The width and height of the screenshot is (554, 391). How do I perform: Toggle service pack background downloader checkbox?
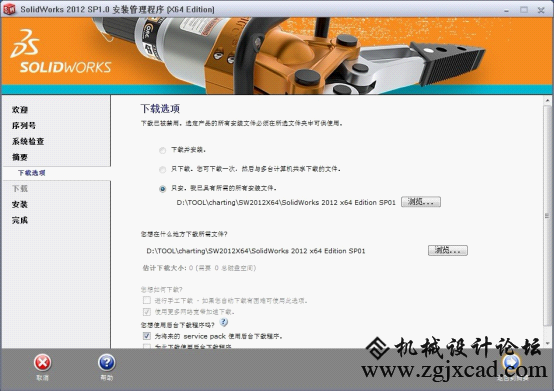tap(147, 336)
